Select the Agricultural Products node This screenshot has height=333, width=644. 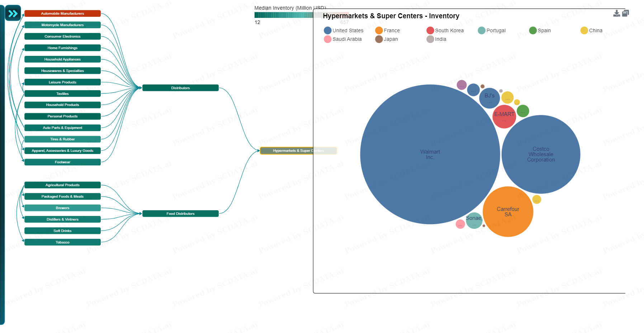62,185
